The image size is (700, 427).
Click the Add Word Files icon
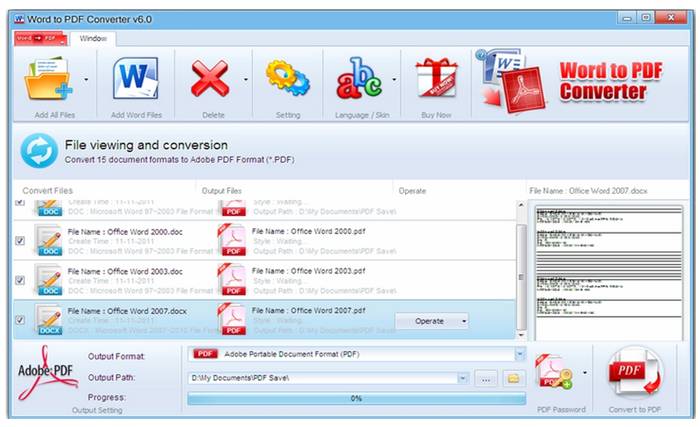(136, 79)
